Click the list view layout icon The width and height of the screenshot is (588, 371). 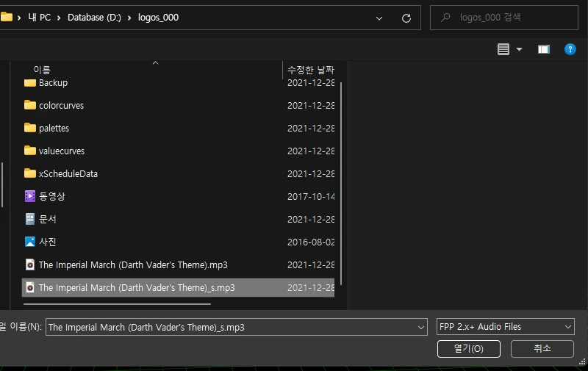[x=503, y=49]
